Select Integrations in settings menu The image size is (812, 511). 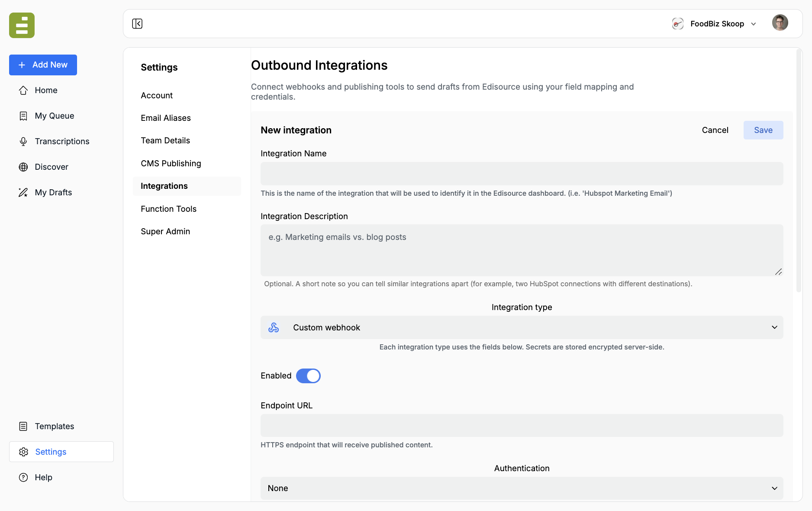click(187, 186)
